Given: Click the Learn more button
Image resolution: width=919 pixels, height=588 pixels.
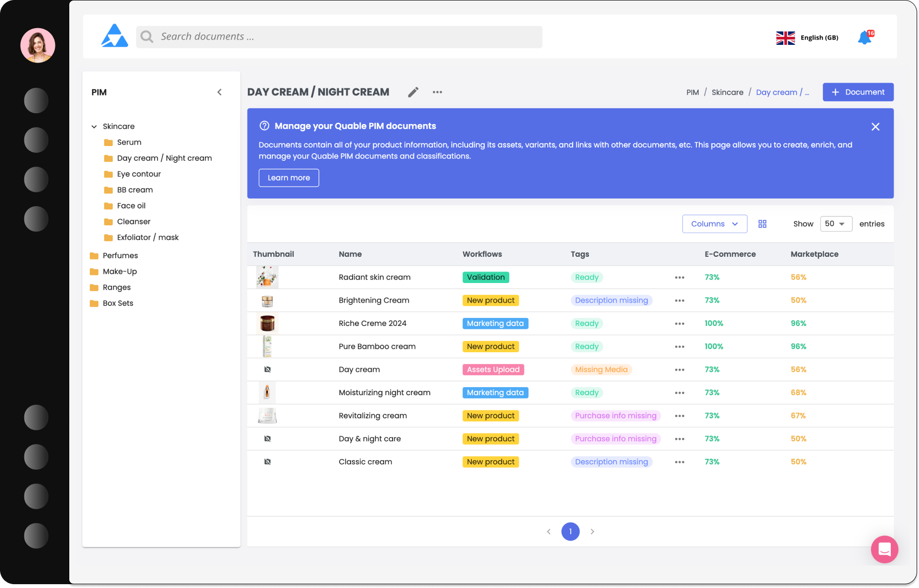Looking at the screenshot, I should pos(289,178).
